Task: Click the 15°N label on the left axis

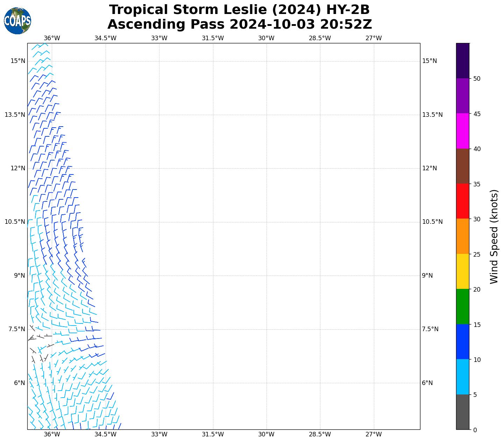Action: coord(18,61)
